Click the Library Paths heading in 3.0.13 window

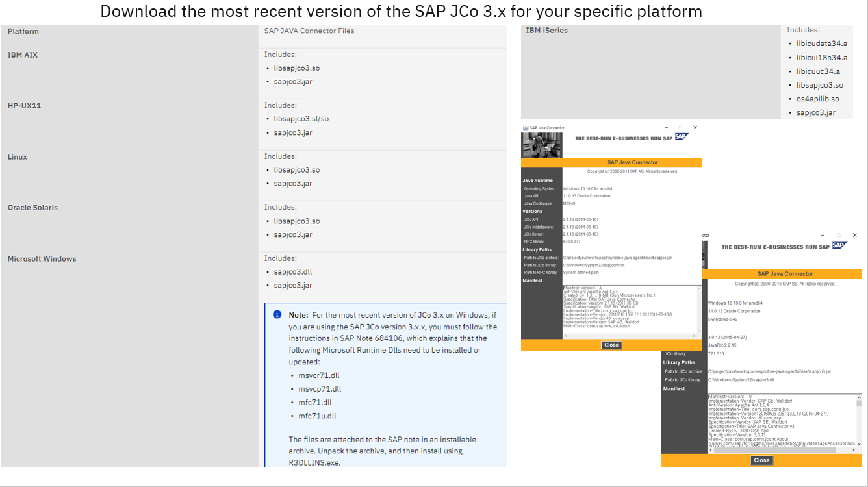[680, 362]
